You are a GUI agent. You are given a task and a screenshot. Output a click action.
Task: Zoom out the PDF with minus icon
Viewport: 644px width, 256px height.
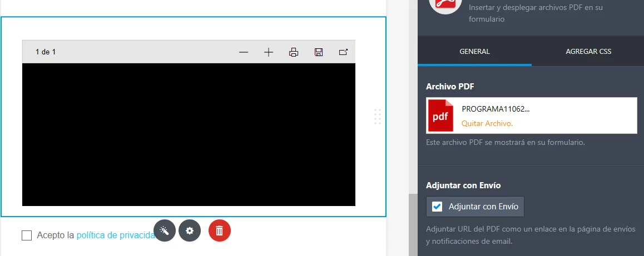pyautogui.click(x=244, y=52)
